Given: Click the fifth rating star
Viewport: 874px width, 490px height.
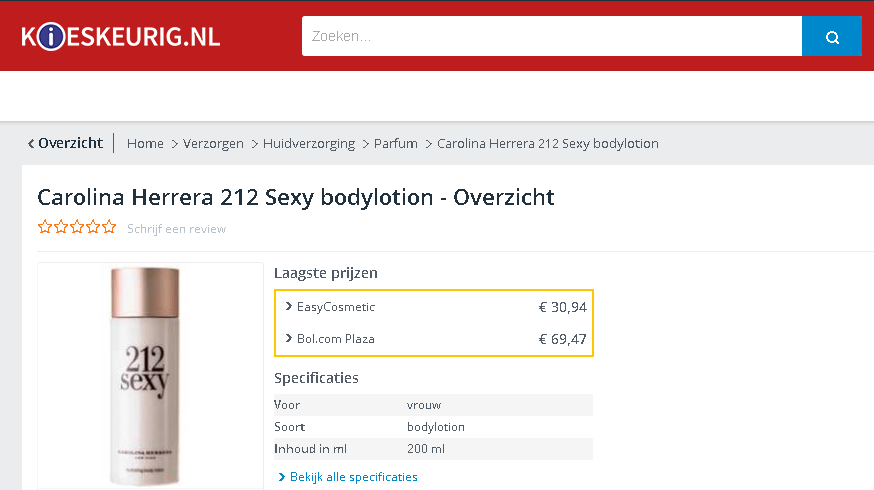Looking at the screenshot, I should pos(109,227).
